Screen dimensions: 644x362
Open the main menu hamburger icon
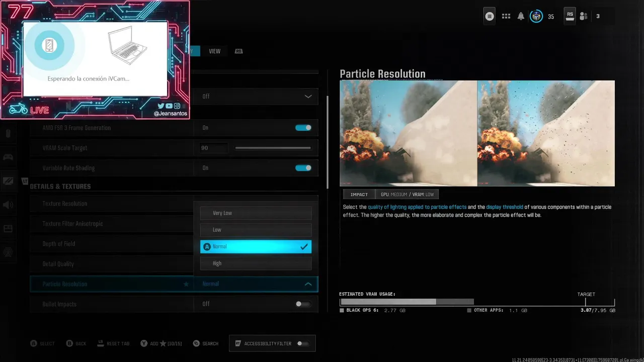[490, 16]
